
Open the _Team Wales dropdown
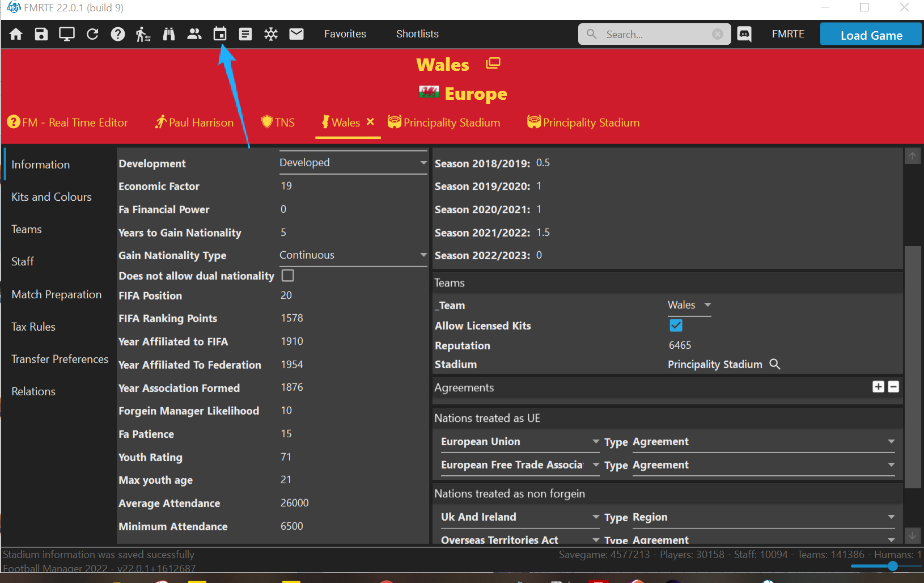[689, 305]
